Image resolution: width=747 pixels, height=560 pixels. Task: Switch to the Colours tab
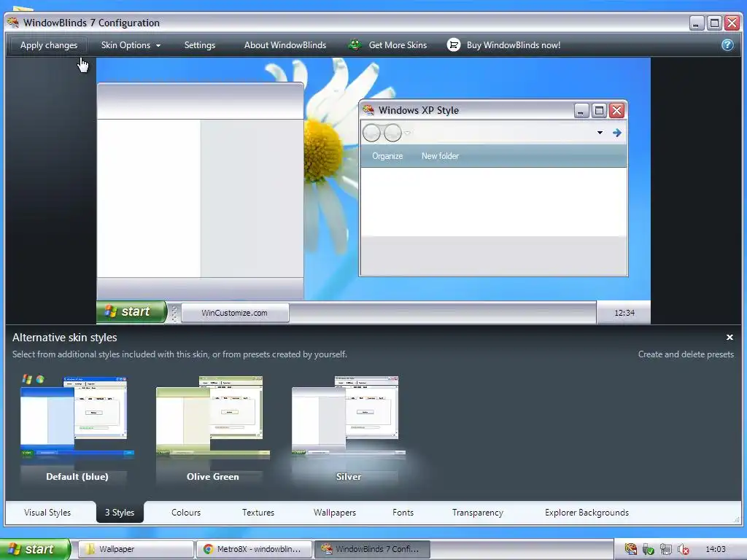[x=186, y=513]
